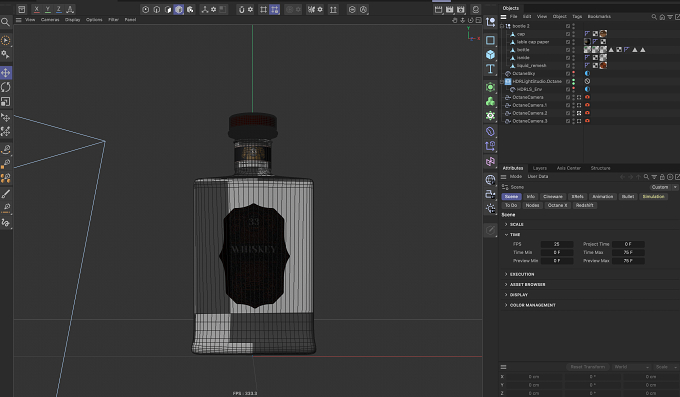This screenshot has width=680, height=397.
Task: Switch to the Axis Center tab
Action: (x=569, y=168)
